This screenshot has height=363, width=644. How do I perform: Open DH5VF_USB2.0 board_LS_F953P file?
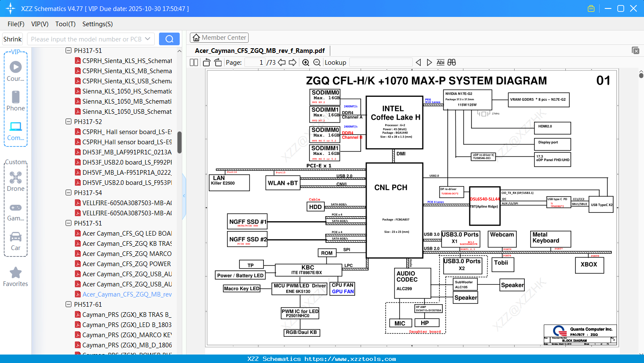(x=127, y=182)
